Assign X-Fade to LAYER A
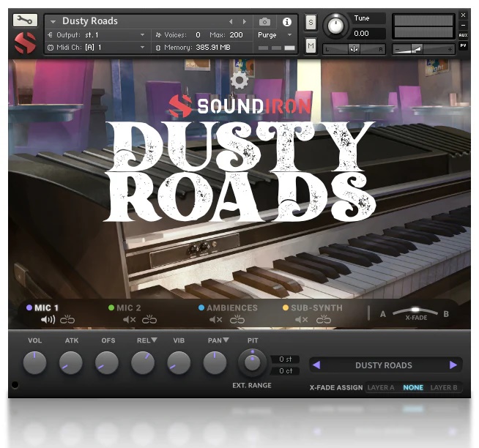 pyautogui.click(x=381, y=387)
